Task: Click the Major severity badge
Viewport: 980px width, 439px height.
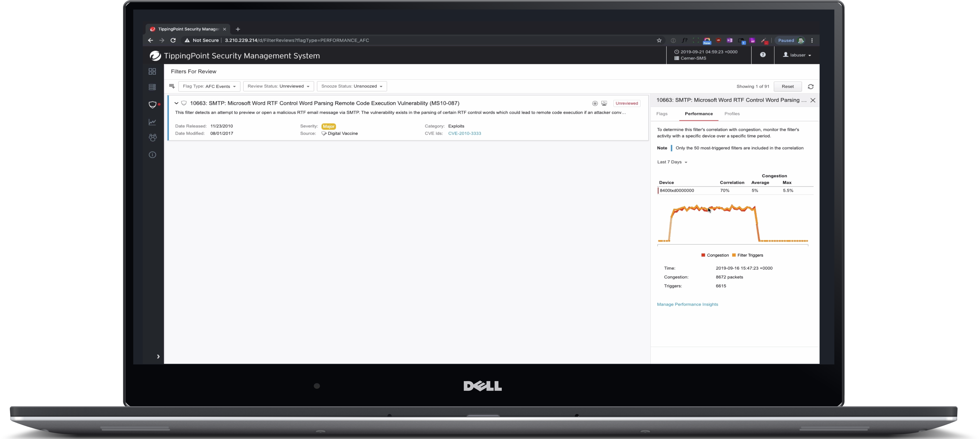Action: 328,126
